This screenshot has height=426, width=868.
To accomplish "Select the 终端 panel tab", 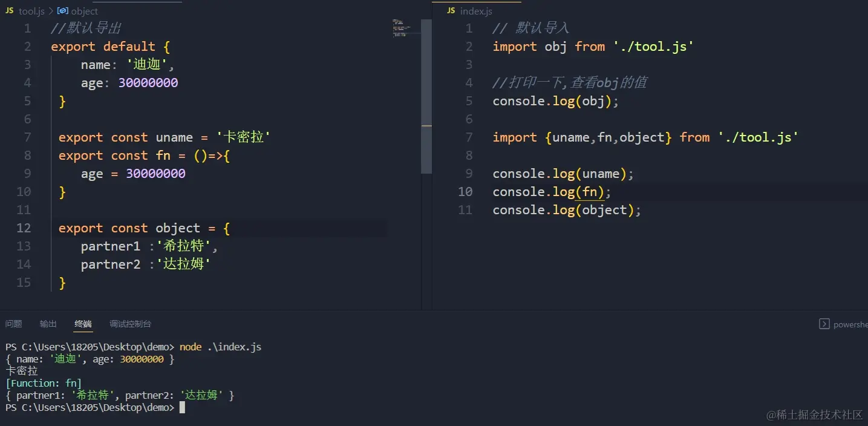I will 83,324.
